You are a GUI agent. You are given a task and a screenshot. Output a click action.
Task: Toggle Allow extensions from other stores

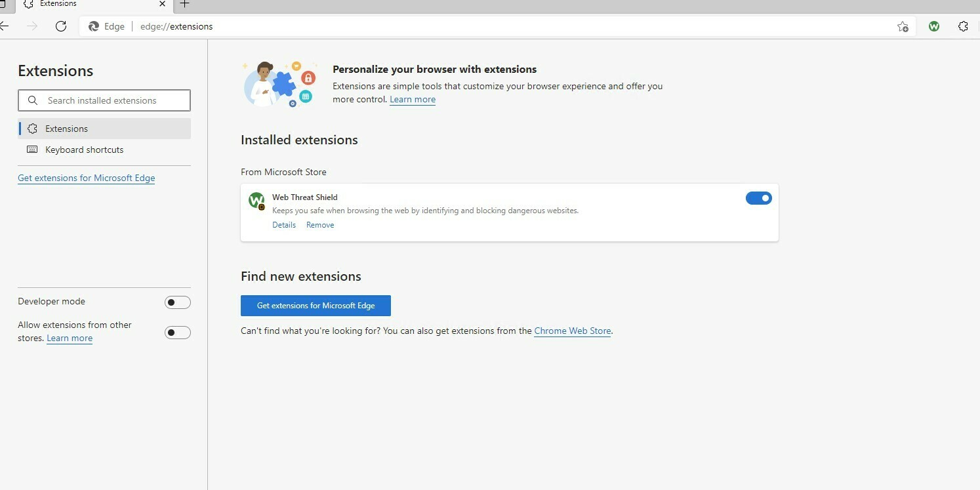pyautogui.click(x=177, y=333)
